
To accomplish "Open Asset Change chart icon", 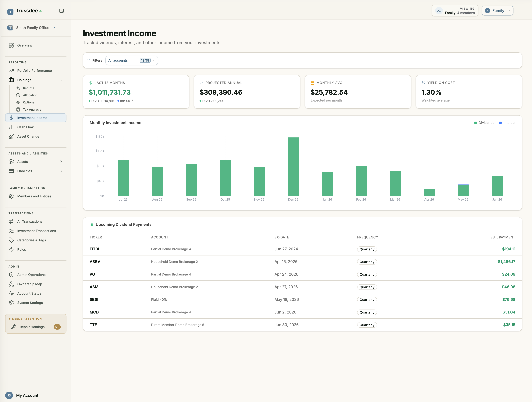I will 11,137.
